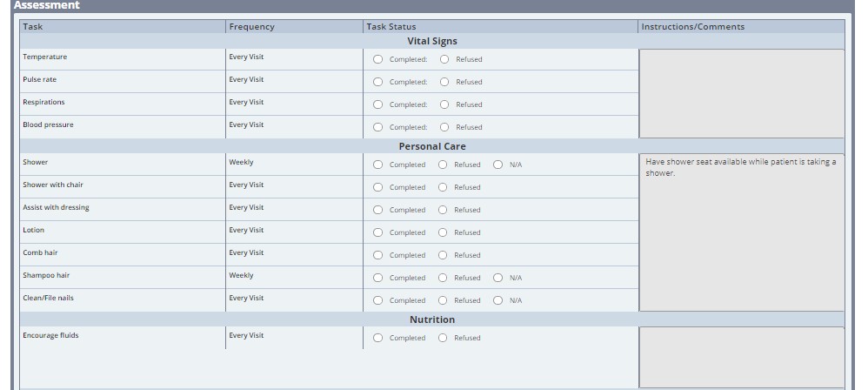868x390 pixels.
Task: Choose N/A for Shower task
Action: pyautogui.click(x=497, y=165)
